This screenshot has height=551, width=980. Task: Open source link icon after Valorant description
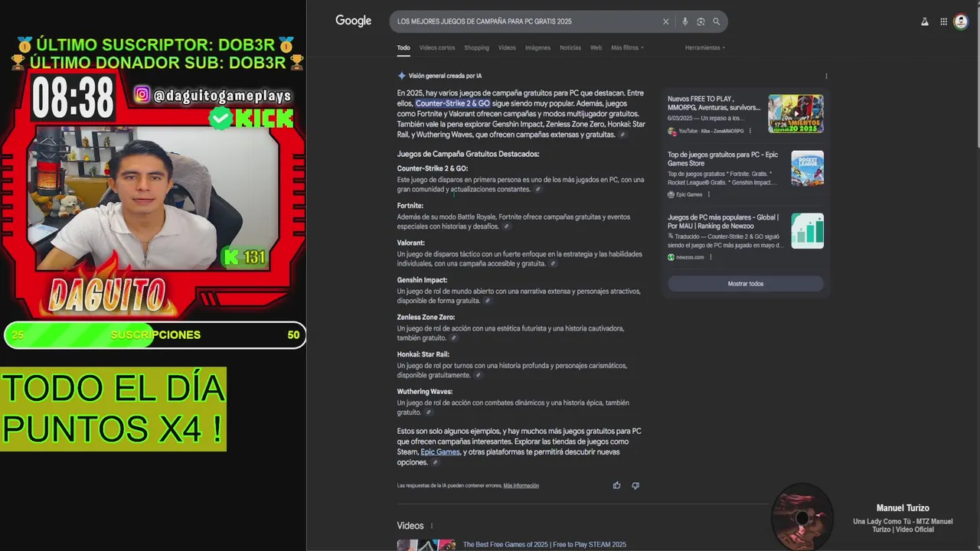pos(553,263)
